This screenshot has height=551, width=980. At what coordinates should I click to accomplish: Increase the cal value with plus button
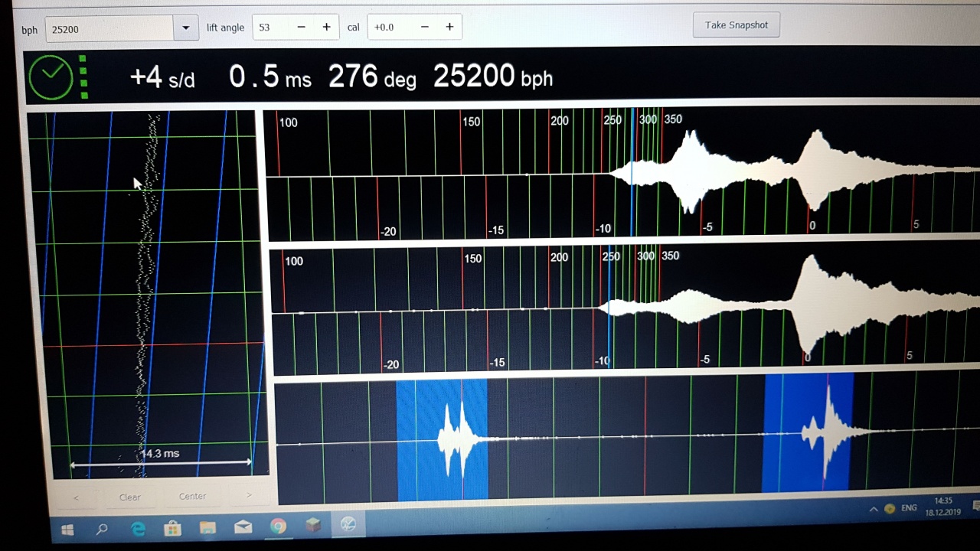coord(449,28)
